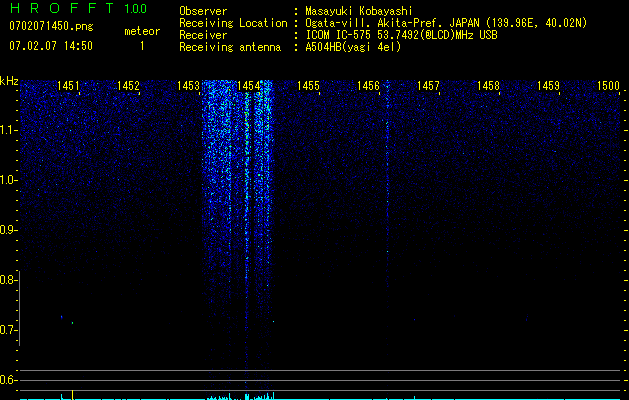Click time marker 1451
Viewport: 629px width, 400px height.
click(x=68, y=86)
